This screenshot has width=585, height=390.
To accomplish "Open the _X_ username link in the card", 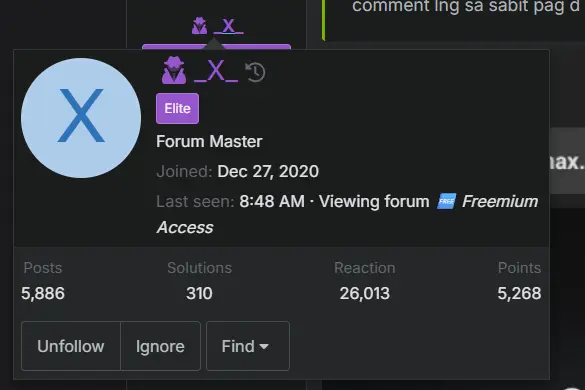I will 216,71.
